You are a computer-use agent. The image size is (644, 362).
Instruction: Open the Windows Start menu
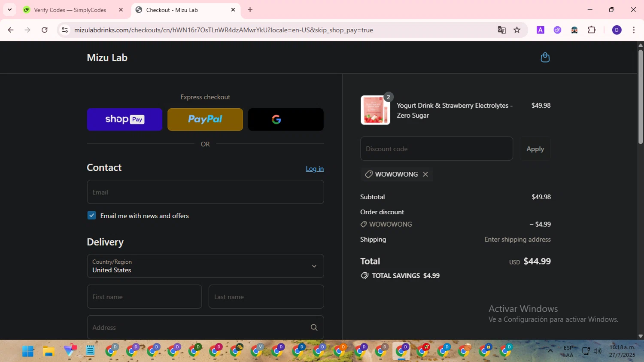pyautogui.click(x=28, y=351)
